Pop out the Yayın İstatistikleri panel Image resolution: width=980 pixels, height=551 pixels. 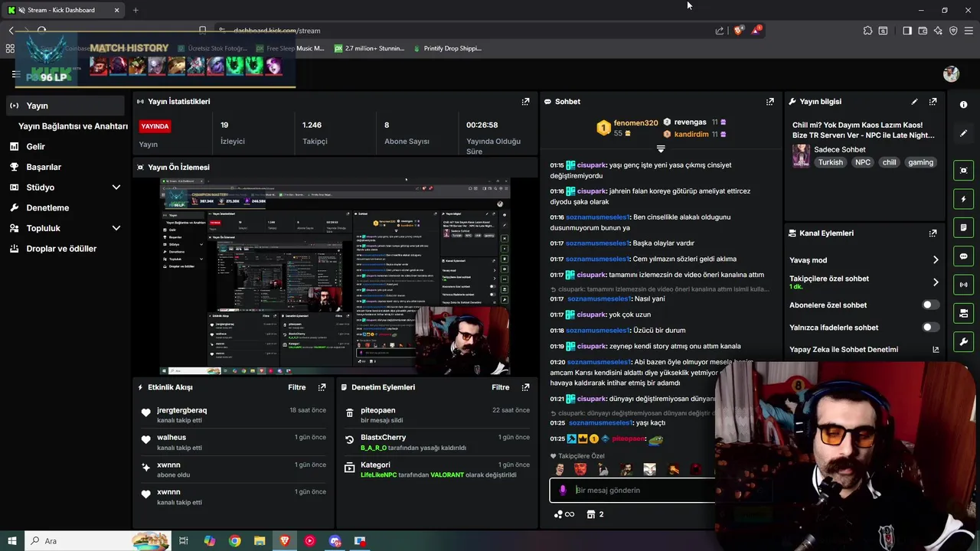pyautogui.click(x=525, y=101)
